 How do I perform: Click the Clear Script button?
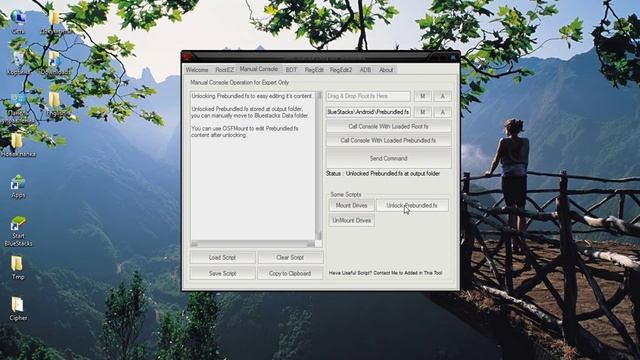(x=290, y=258)
